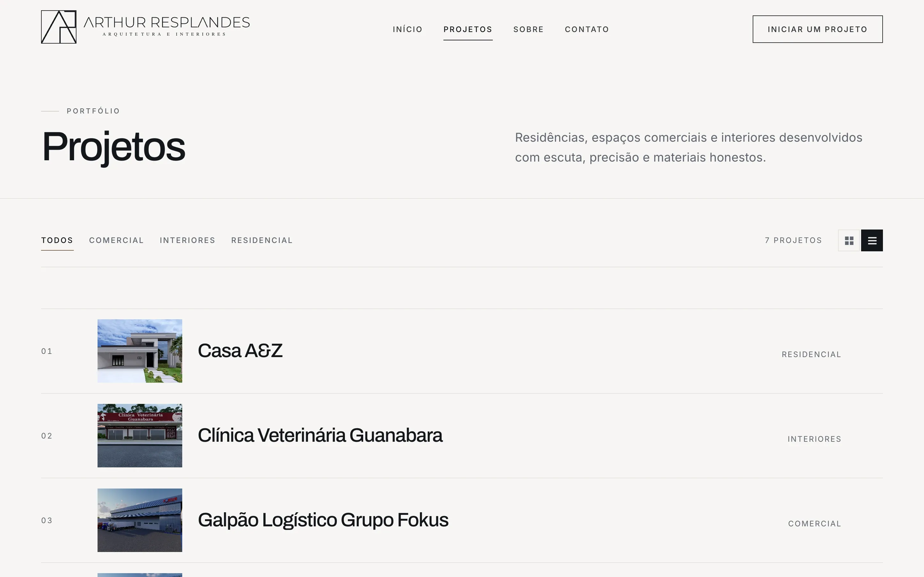Filter projects by Interiores
This screenshot has height=577, width=924.
187,240
